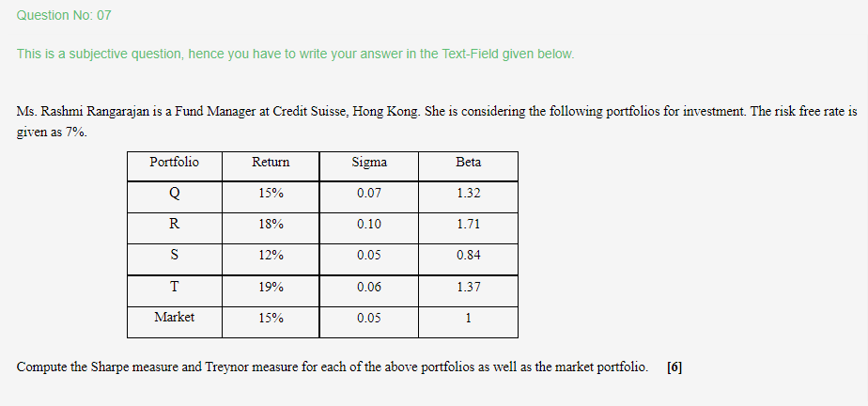Click the 'Question No: 07' heading
Image resolution: width=868 pixels, height=406 pixels.
(x=64, y=16)
